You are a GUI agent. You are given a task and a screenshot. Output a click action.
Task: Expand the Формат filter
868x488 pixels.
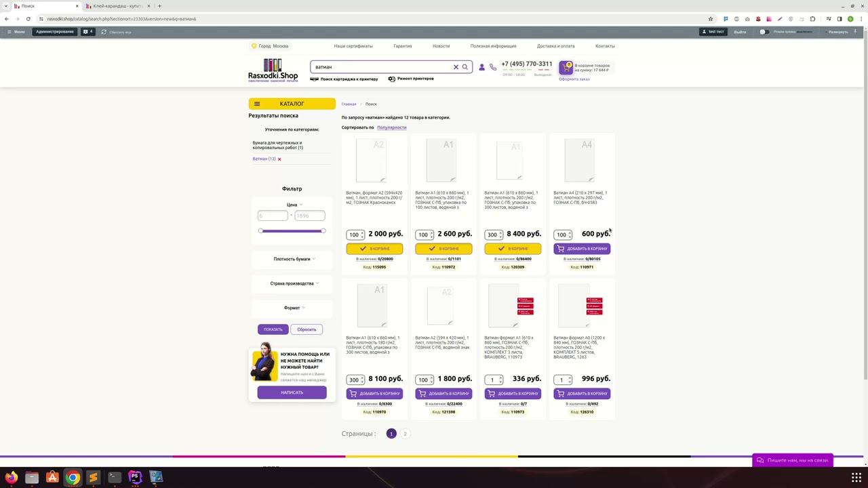coord(294,308)
